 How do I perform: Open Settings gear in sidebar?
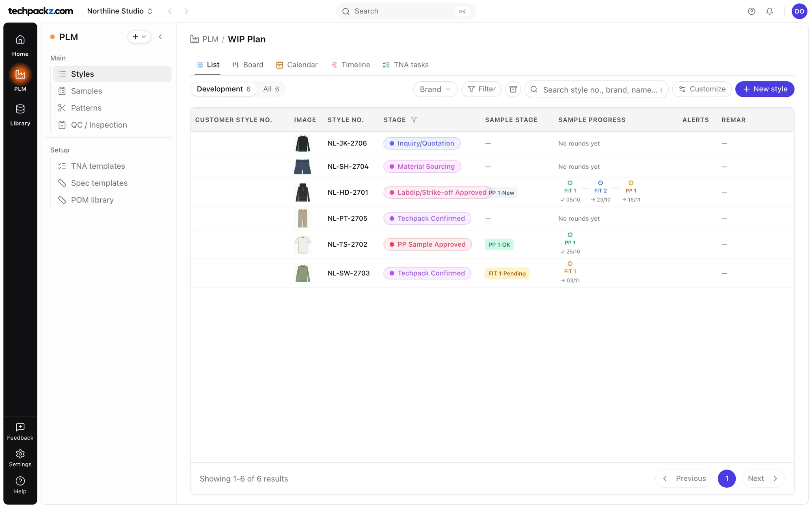point(20,458)
